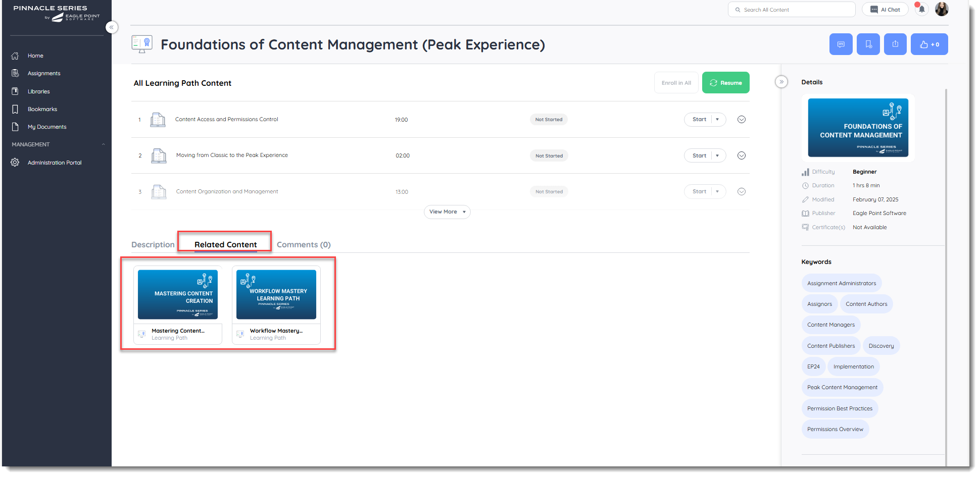Click the Moving from Classic to the Peak Experience title

[x=232, y=155]
